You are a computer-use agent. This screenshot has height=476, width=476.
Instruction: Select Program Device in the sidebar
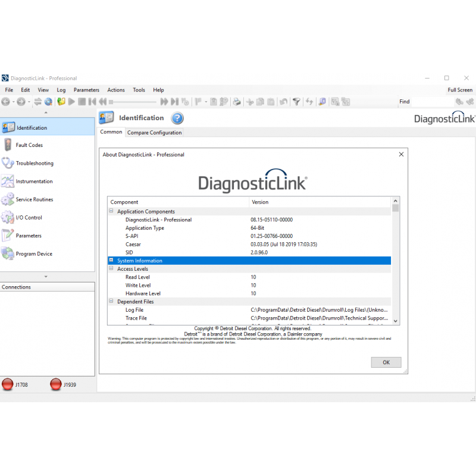[x=34, y=254]
